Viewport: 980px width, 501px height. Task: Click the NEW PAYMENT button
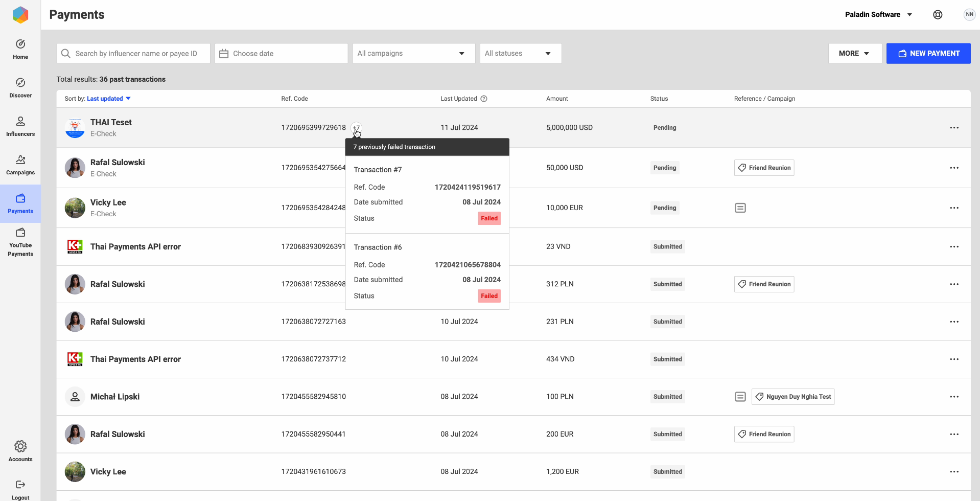click(x=928, y=54)
